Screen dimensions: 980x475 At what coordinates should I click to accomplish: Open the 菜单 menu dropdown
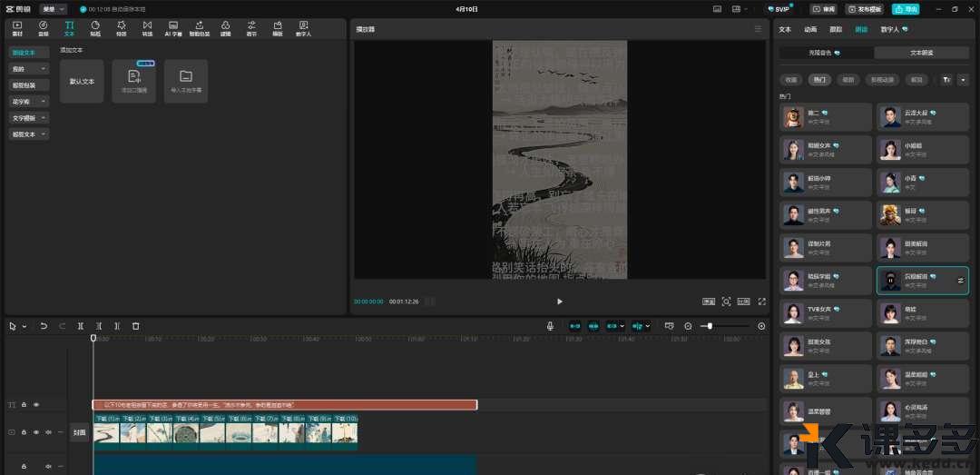54,9
